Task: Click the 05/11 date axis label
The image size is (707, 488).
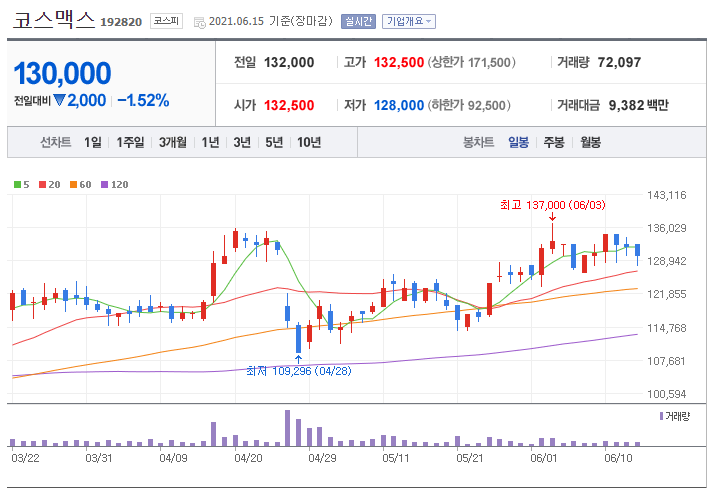Action: click(x=396, y=458)
